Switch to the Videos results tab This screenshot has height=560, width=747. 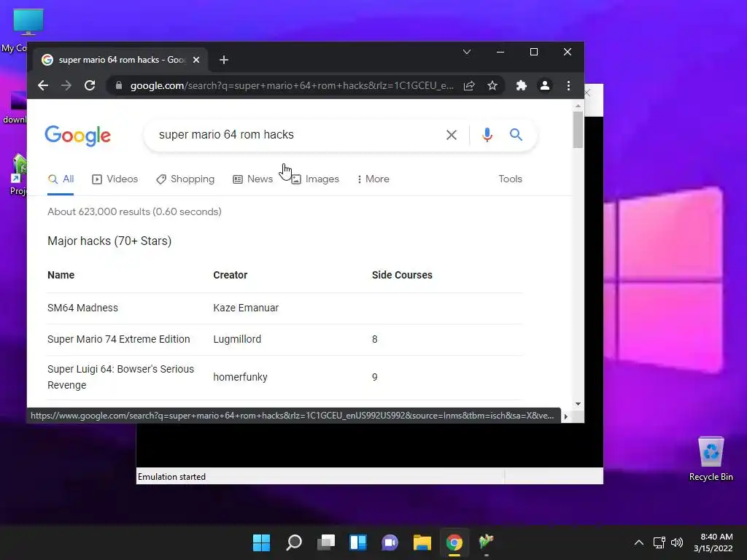click(115, 179)
